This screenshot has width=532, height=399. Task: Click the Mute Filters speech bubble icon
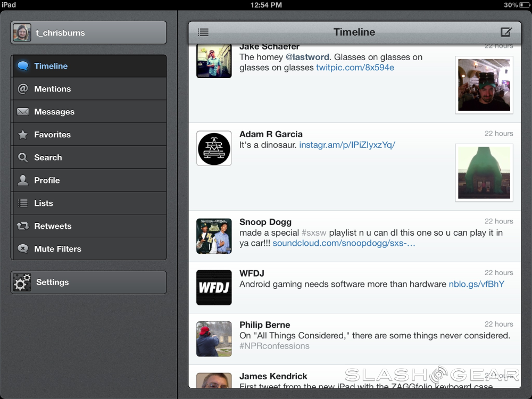pyautogui.click(x=22, y=249)
